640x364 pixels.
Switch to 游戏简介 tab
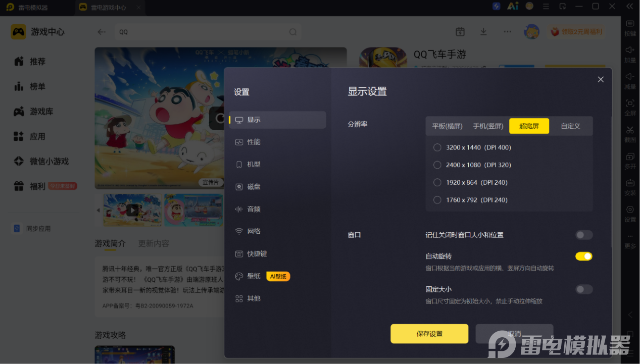point(110,243)
